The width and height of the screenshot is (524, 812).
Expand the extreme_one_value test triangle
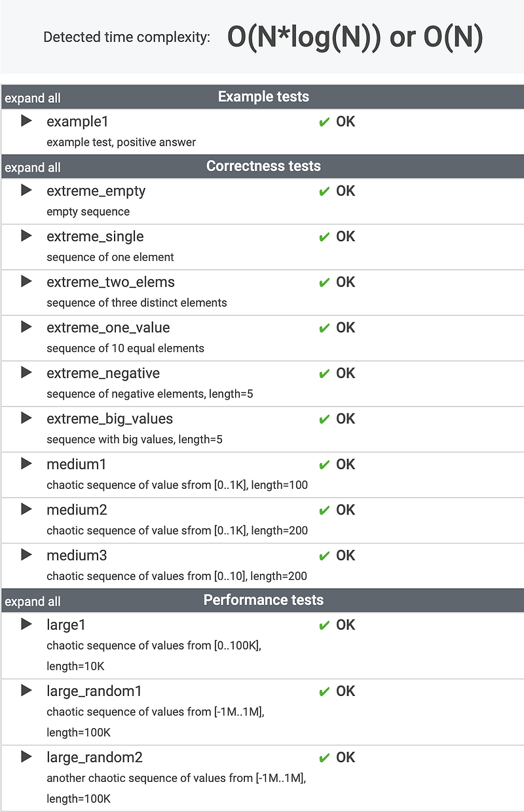click(x=26, y=327)
